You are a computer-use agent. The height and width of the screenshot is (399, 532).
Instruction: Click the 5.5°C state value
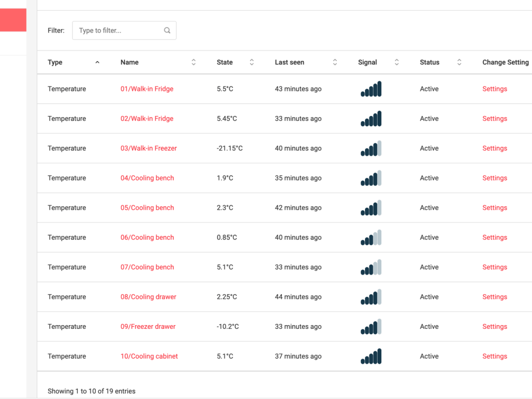click(x=225, y=89)
